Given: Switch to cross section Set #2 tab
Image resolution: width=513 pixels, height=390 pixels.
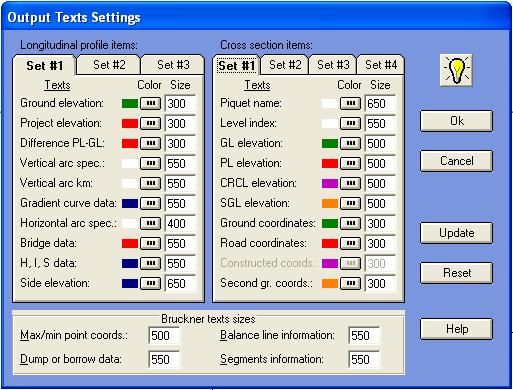Looking at the screenshot, I should [285, 65].
